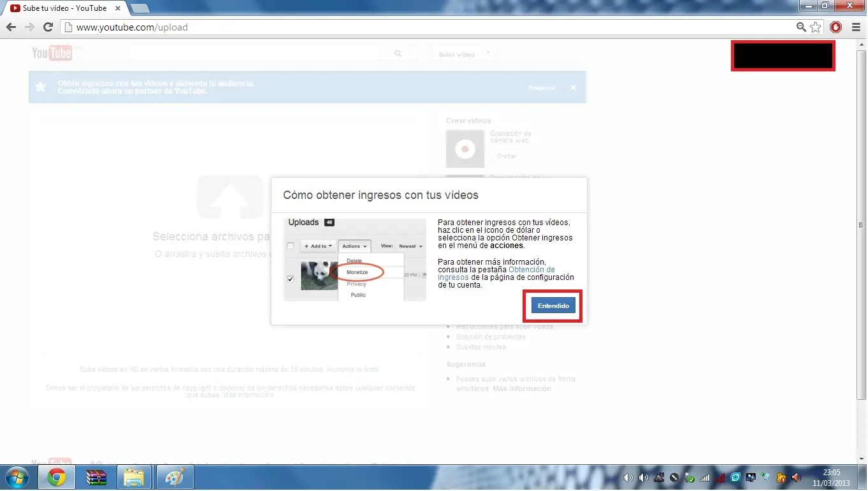Click the Google Chrome taskbar icon
The width and height of the screenshot is (868, 491).
tap(57, 477)
